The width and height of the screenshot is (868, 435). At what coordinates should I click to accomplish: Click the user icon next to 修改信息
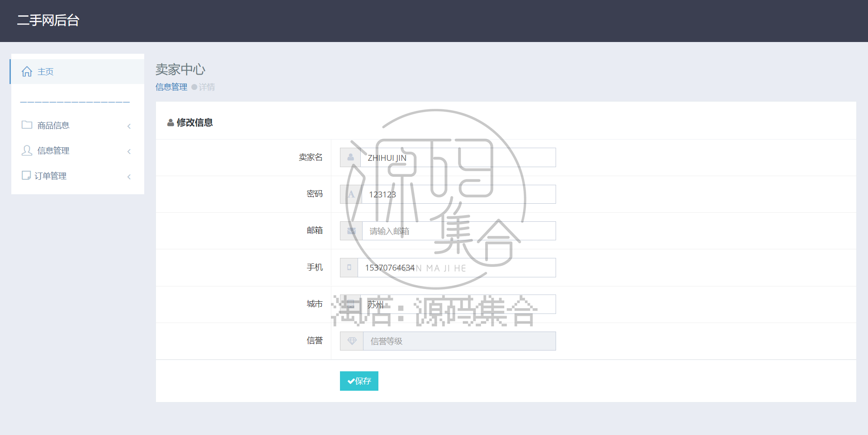(x=170, y=122)
